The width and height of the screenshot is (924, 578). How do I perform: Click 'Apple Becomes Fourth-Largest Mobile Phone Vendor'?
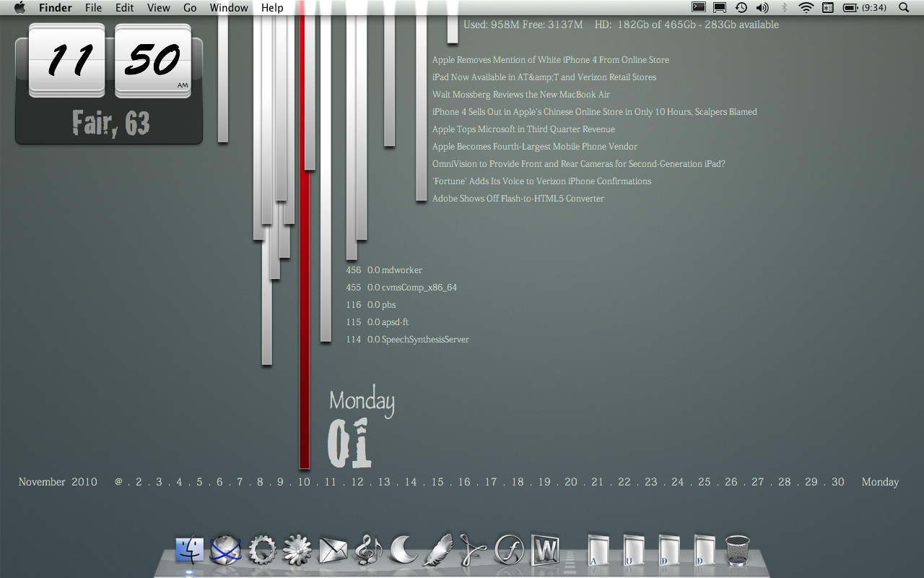pyautogui.click(x=535, y=147)
